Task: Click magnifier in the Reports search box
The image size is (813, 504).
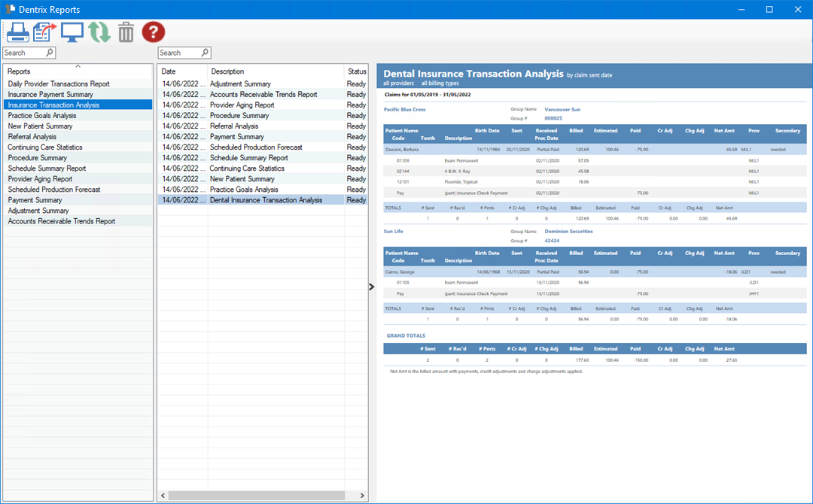Action: pyautogui.click(x=50, y=53)
